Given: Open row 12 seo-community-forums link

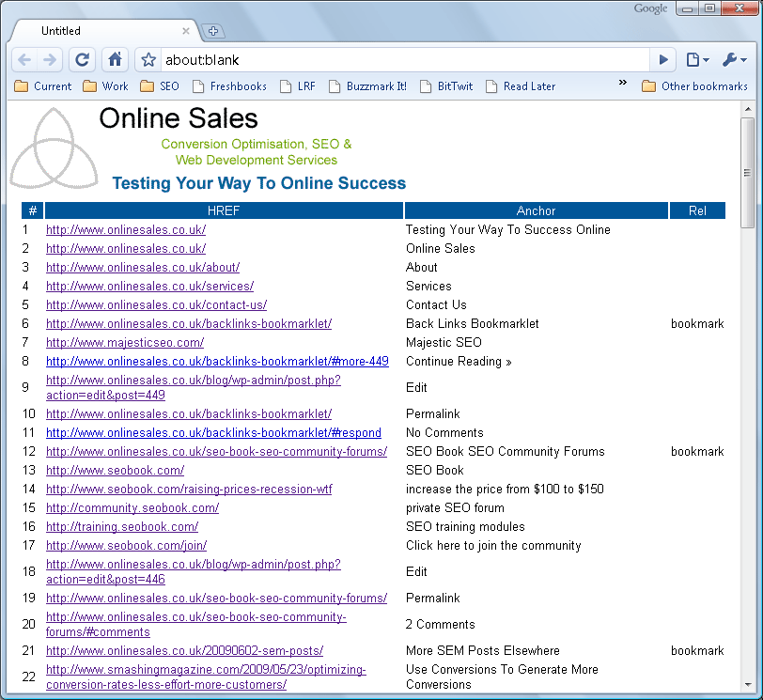Looking at the screenshot, I should click(216, 451).
